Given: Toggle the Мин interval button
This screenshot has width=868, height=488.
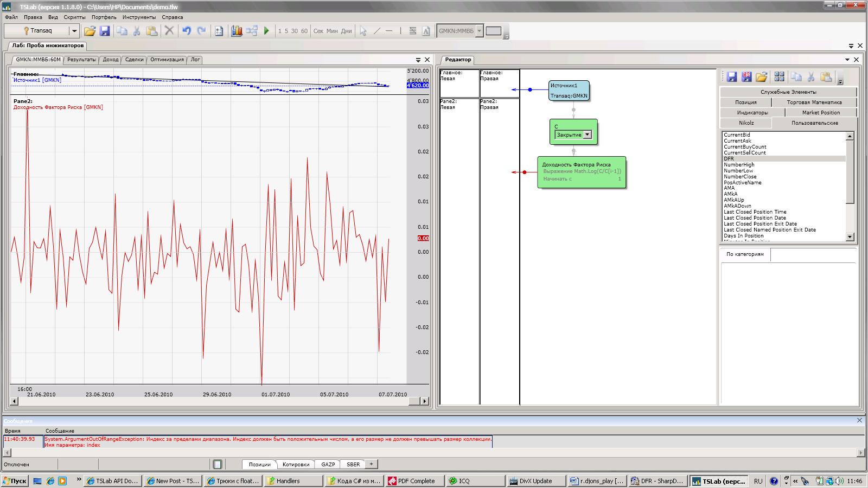Looking at the screenshot, I should point(332,31).
